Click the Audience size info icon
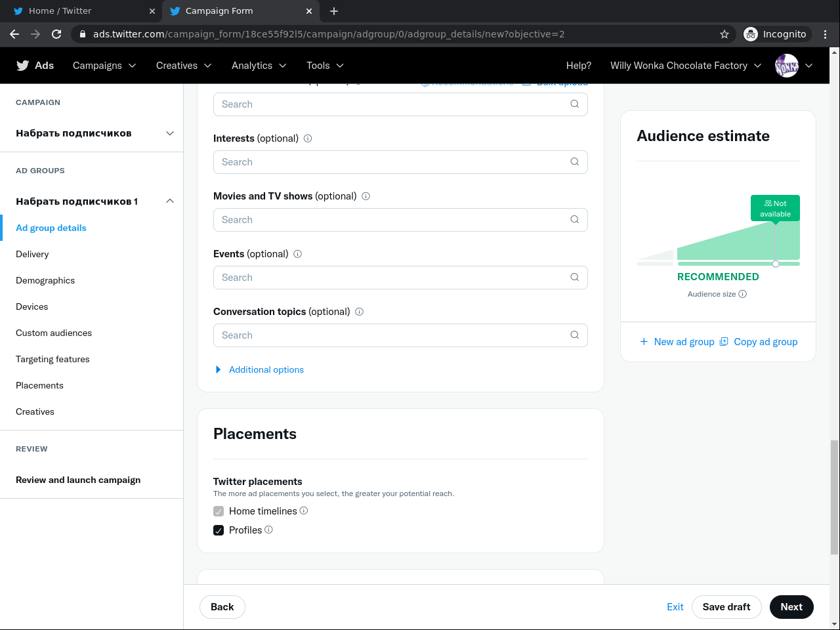 (x=743, y=294)
